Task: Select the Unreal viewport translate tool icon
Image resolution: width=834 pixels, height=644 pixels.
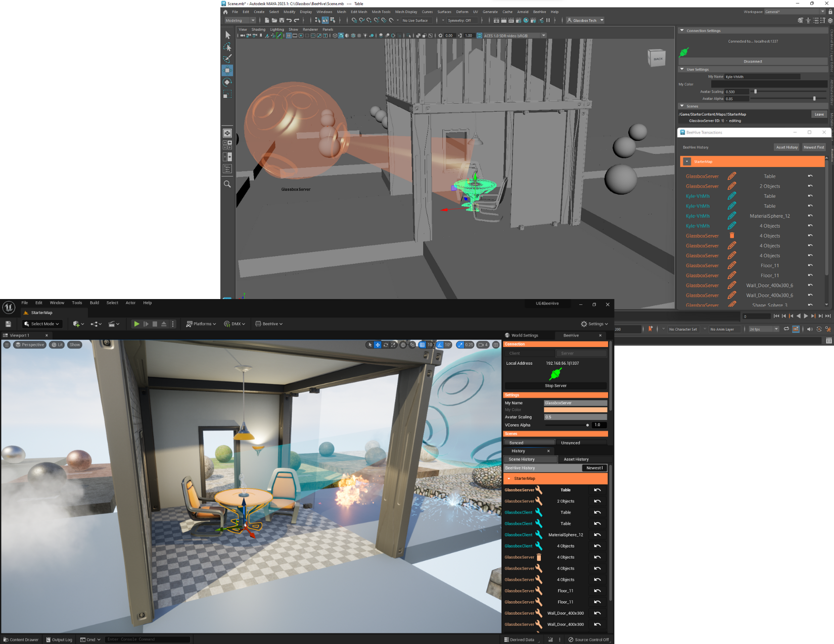Action: [378, 344]
